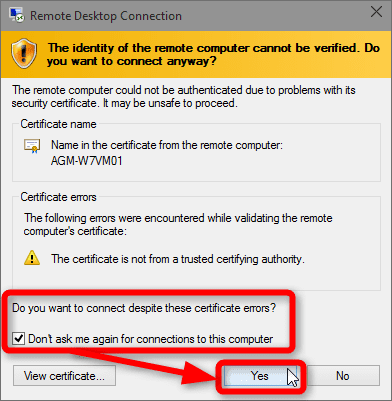This screenshot has width=392, height=401.
Task: Click the certificate icon beside the certificate name
Action: point(32,146)
